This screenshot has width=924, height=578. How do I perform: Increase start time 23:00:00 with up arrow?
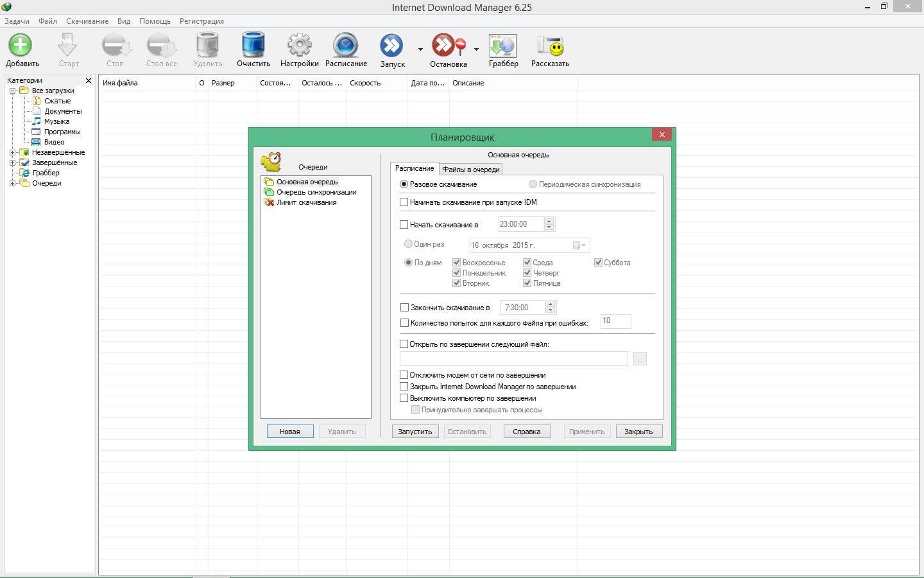coord(549,222)
